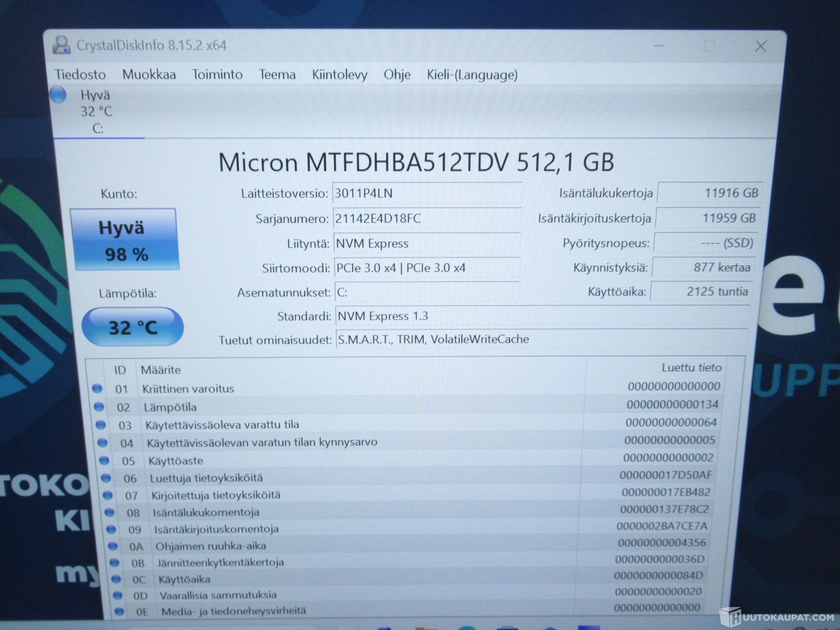Open the Teema menu
The height and width of the screenshot is (630, 840).
tap(277, 74)
